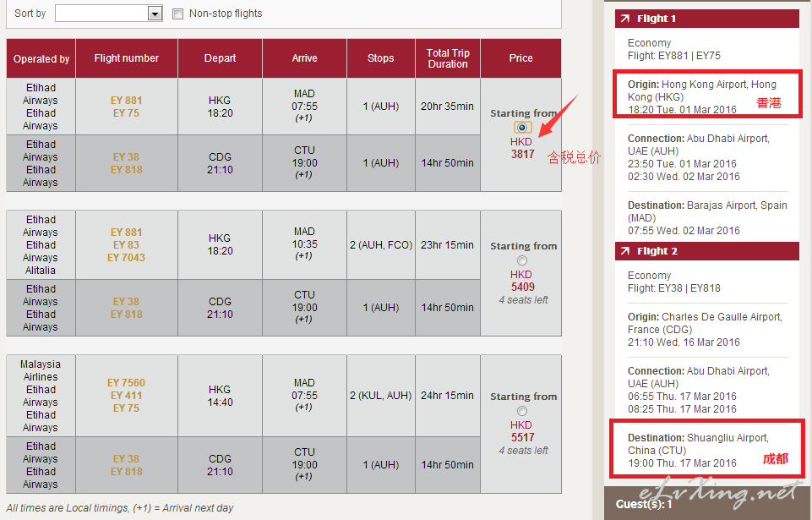Open flight EY 818 in the HKD 5517 option
This screenshot has width=812, height=520.
[x=127, y=472]
